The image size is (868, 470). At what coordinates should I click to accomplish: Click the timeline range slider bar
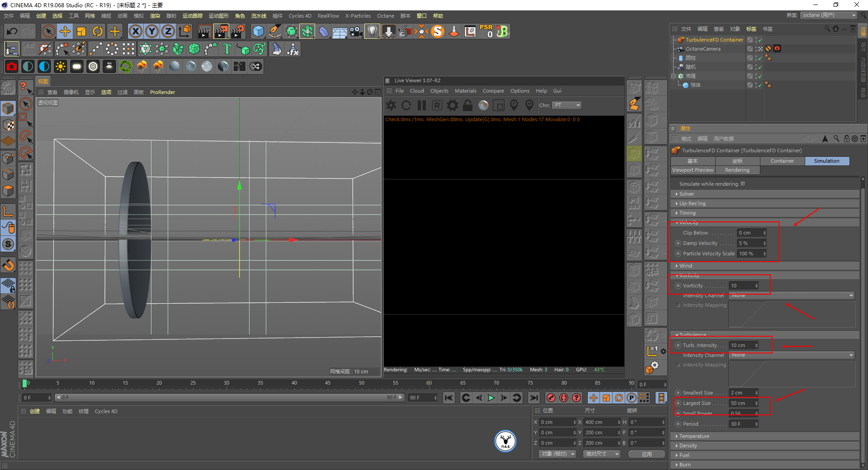tap(229, 398)
